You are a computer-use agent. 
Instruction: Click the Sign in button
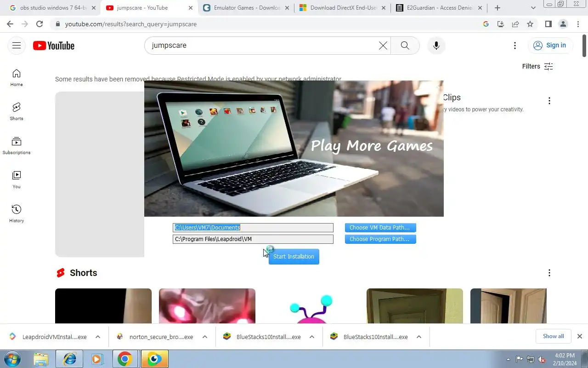pyautogui.click(x=550, y=45)
